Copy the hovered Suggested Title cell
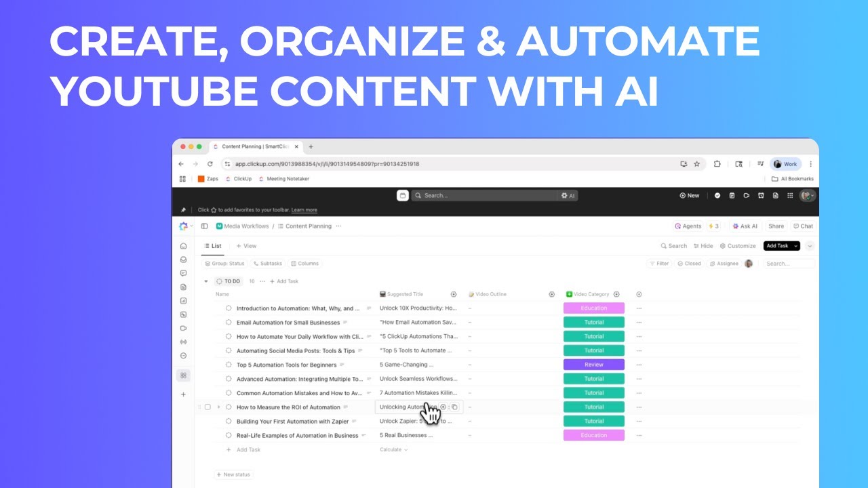Image resolution: width=868 pixels, height=488 pixels. [455, 407]
